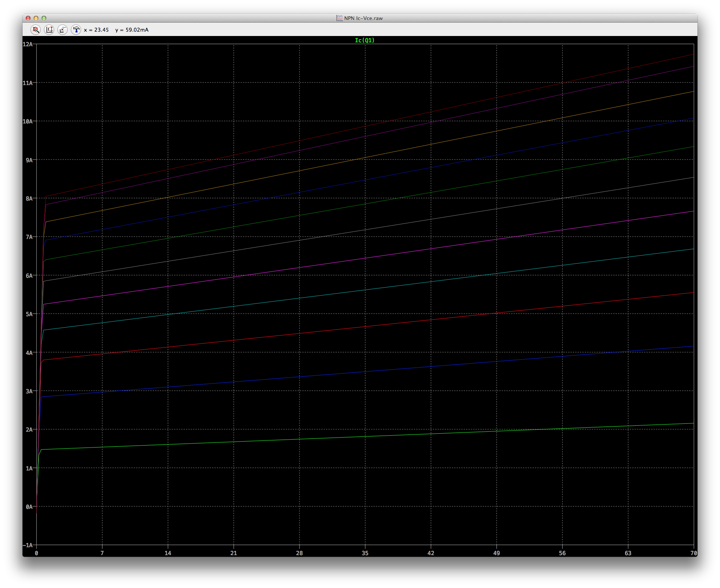This screenshot has width=720, height=588.
Task: Maximize window with the green button
Action: [44, 18]
